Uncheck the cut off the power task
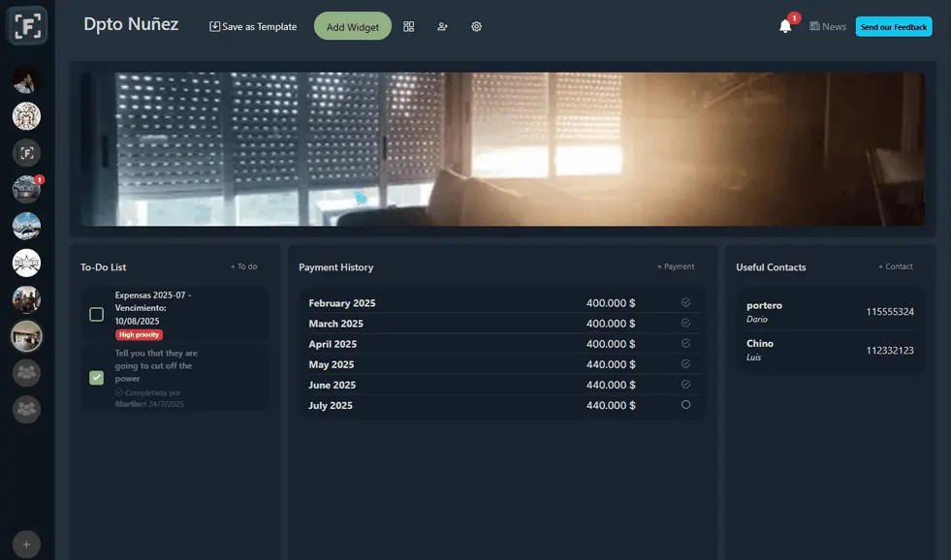 (x=96, y=378)
